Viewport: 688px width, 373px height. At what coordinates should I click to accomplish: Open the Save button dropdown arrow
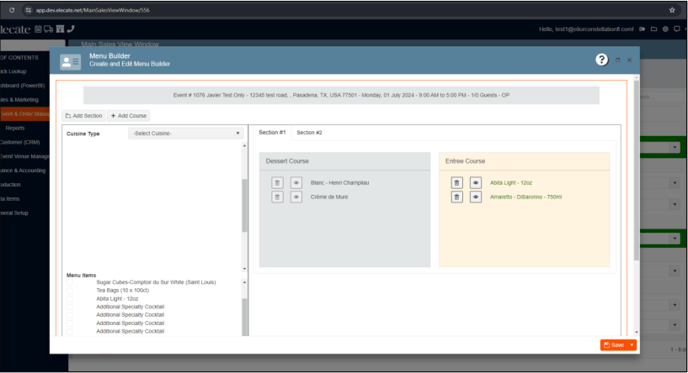click(632, 345)
